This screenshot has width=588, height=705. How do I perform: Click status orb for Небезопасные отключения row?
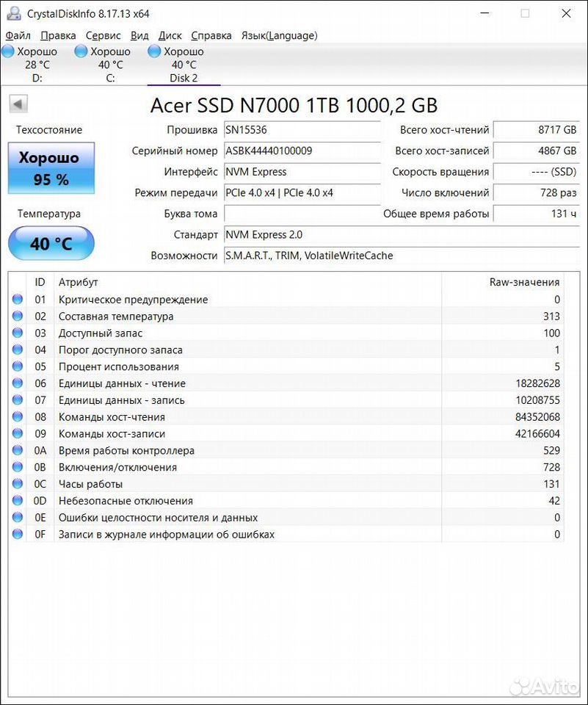point(18,501)
